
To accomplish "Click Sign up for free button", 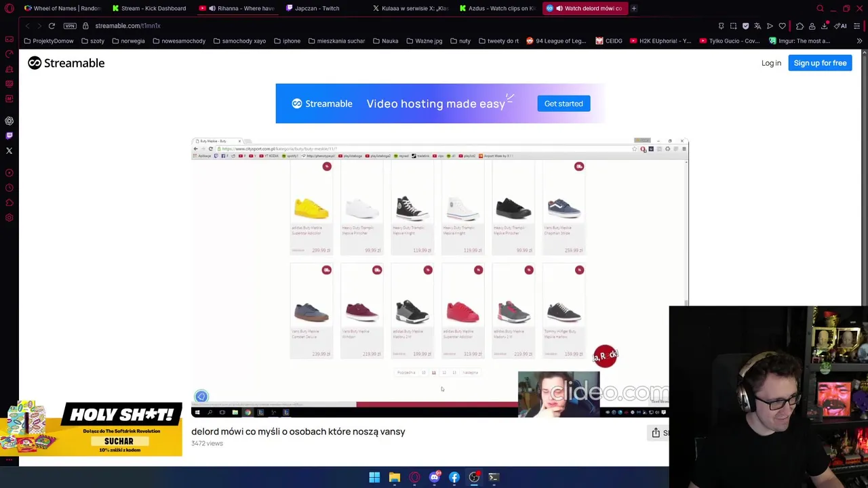I will click(x=820, y=63).
